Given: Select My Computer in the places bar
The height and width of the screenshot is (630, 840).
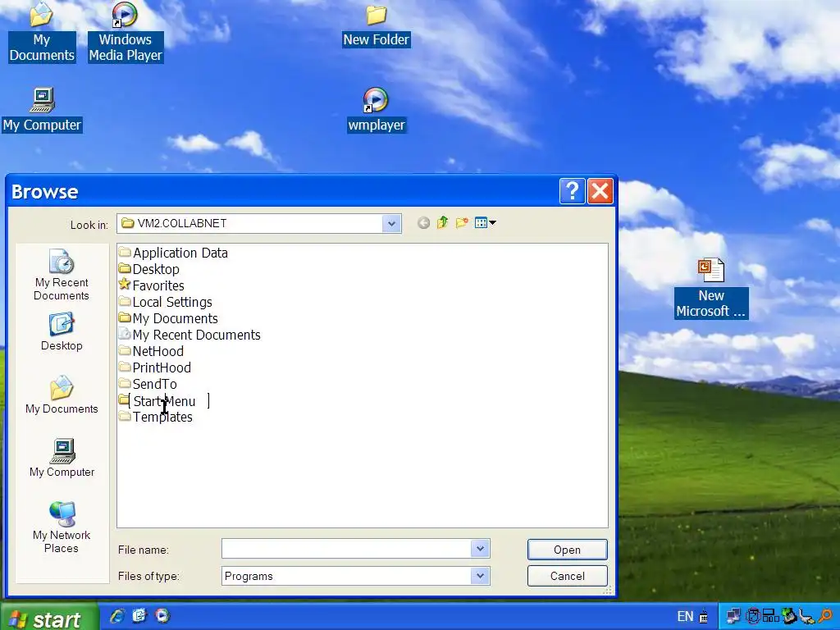Looking at the screenshot, I should (62, 459).
